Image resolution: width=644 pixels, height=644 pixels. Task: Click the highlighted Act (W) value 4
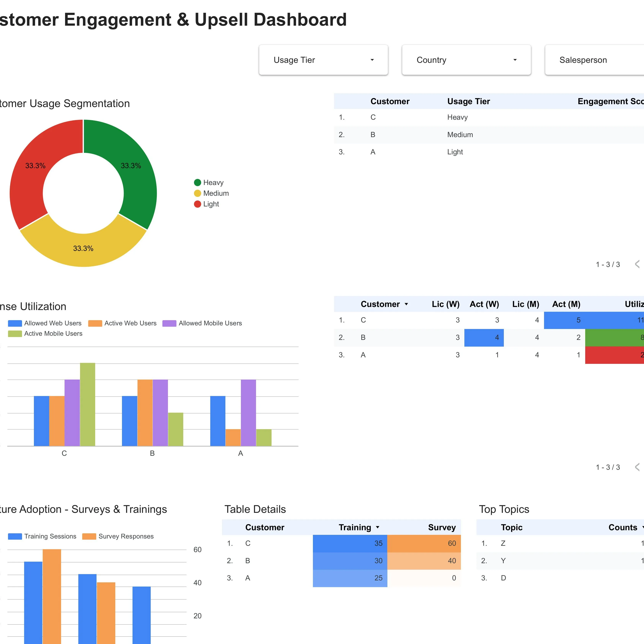(x=484, y=338)
